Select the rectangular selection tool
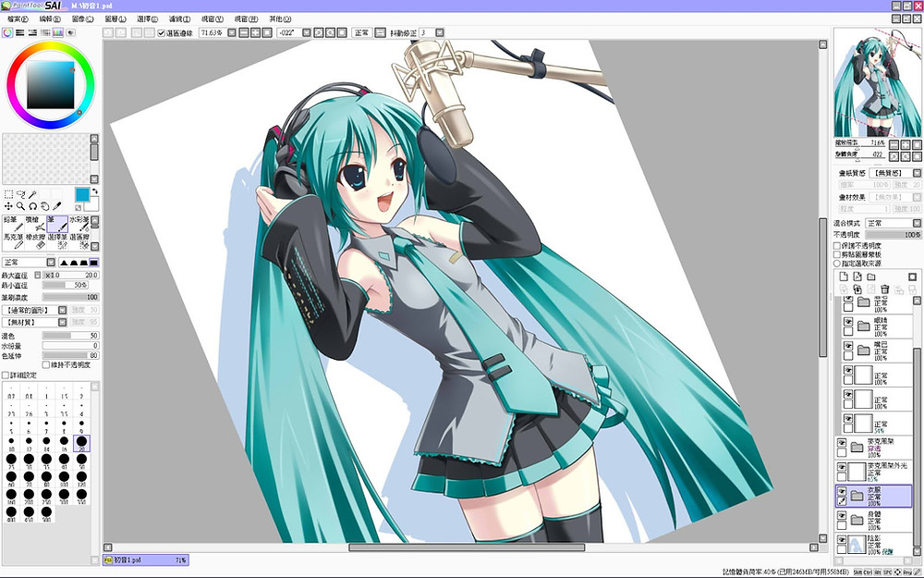This screenshot has width=924, height=578. (x=8, y=194)
